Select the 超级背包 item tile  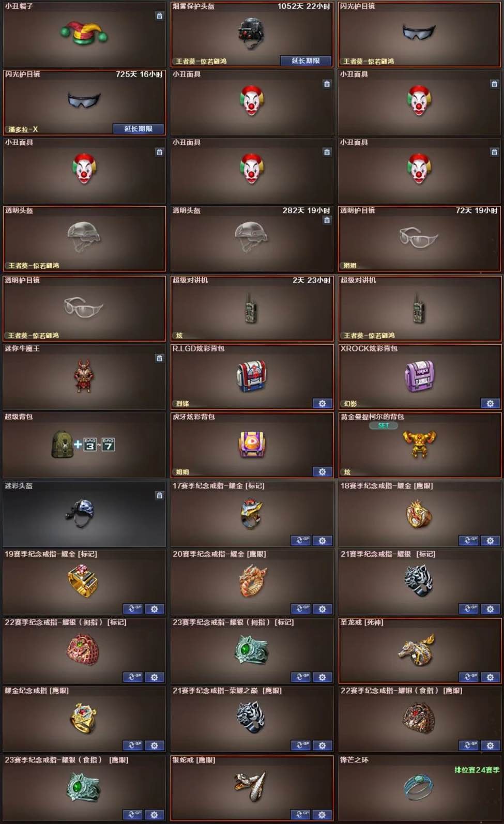coord(84,445)
